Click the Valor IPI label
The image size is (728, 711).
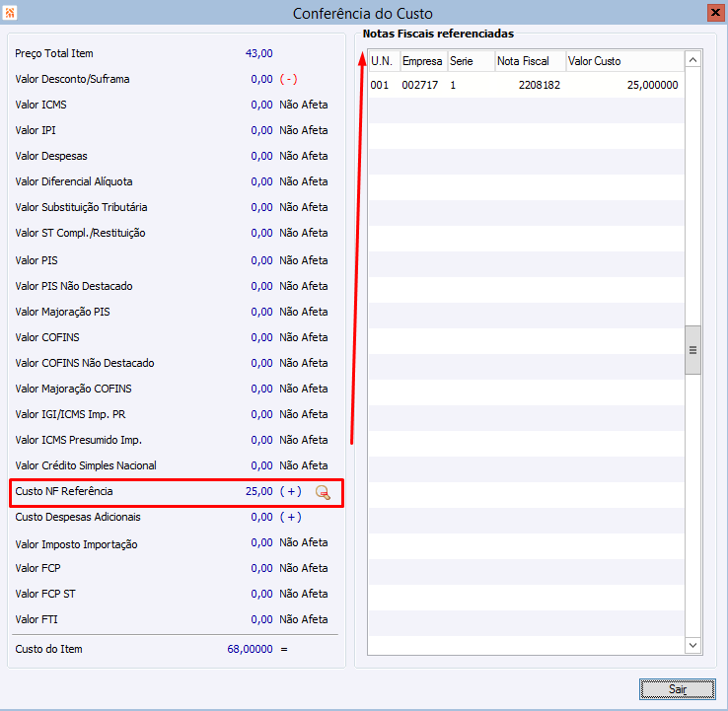tap(36, 130)
